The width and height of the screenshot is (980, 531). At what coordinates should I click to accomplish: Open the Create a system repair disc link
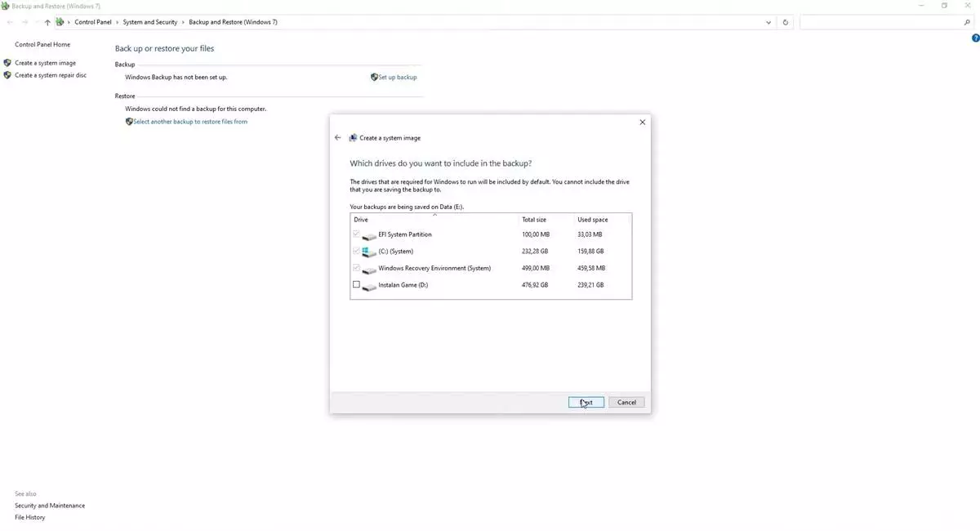tap(51, 75)
